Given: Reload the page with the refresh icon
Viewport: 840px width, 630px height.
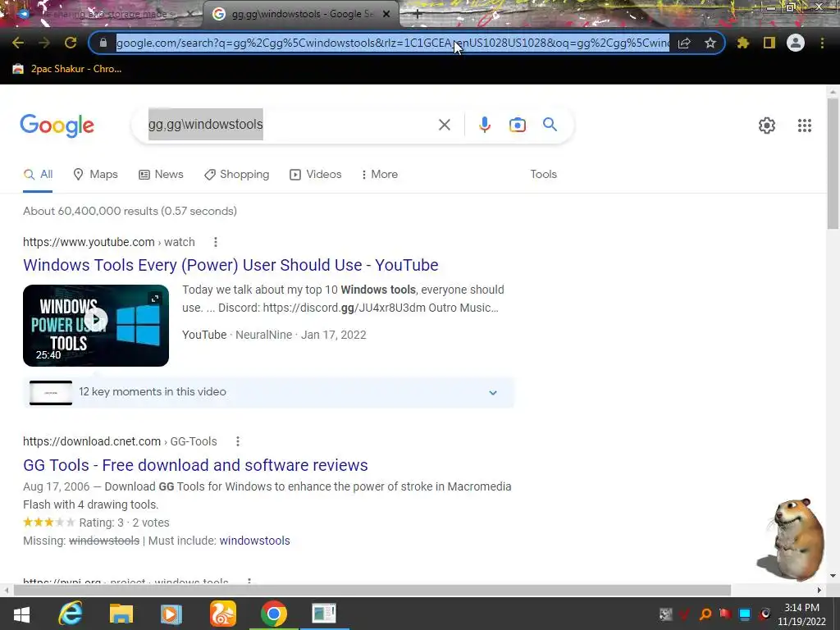Looking at the screenshot, I should (x=71, y=43).
